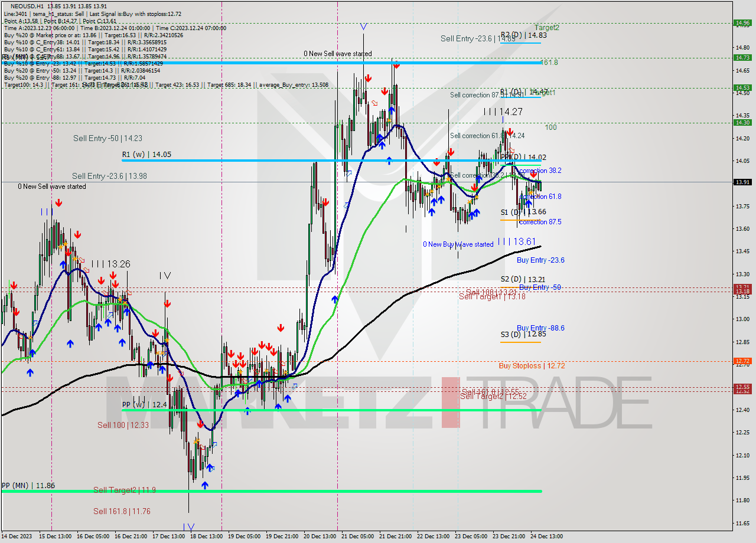The width and height of the screenshot is (756, 543).
Task: Click the '23 Dec 05:00' time axis label
Action: click(x=471, y=537)
